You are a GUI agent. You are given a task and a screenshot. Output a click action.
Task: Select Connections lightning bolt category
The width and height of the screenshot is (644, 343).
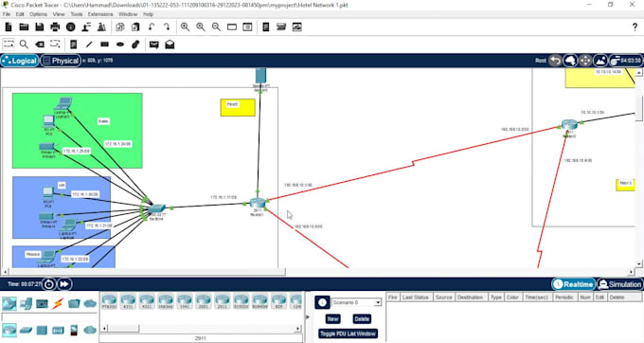[x=58, y=303]
